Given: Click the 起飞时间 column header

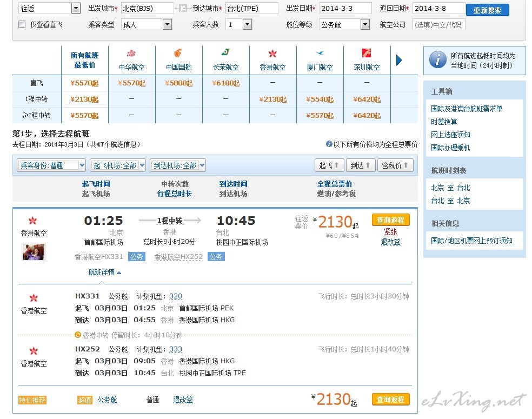Looking at the screenshot, I should (x=96, y=183).
